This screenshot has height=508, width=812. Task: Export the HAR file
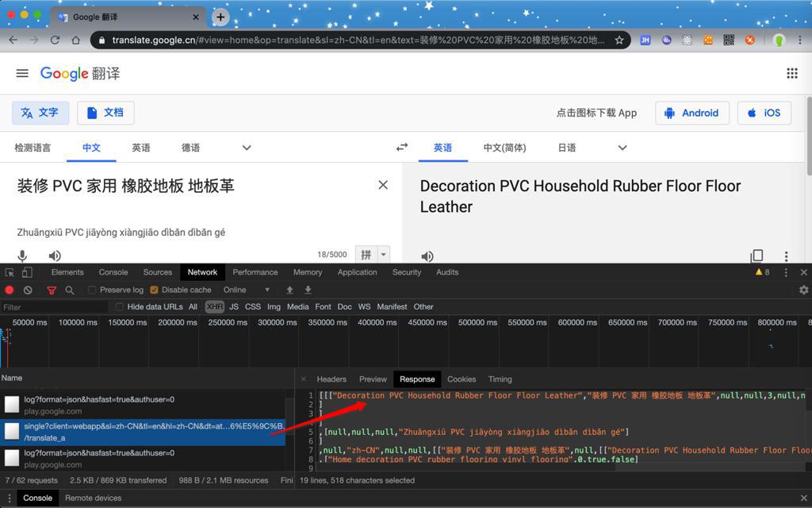[308, 290]
